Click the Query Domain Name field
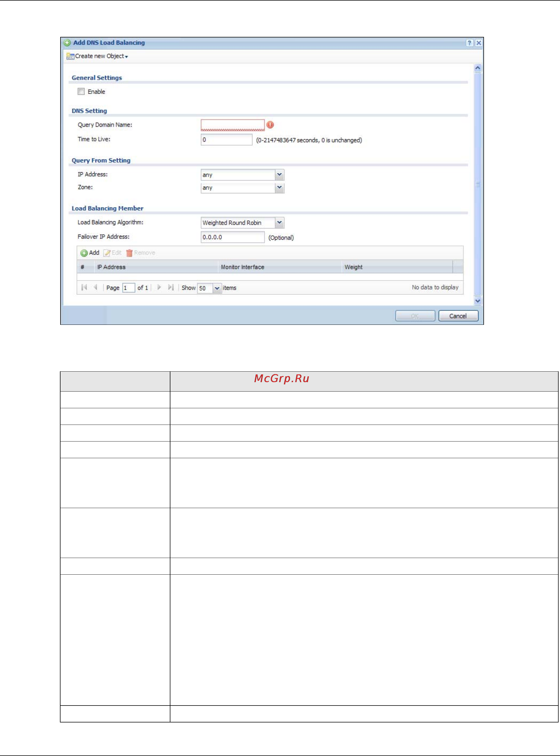 tap(233, 125)
